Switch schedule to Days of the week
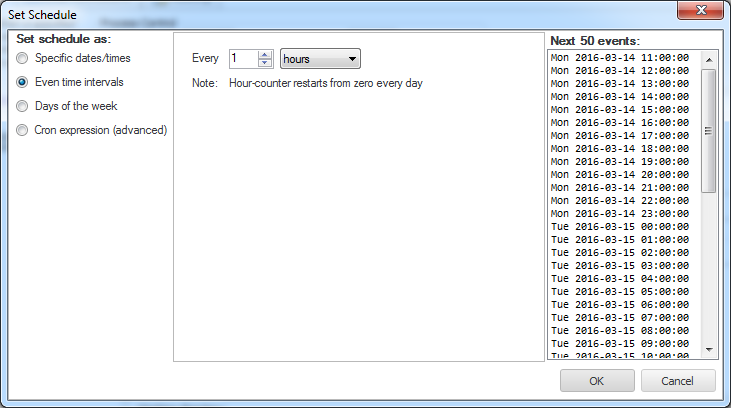This screenshot has width=731, height=408. [22, 106]
